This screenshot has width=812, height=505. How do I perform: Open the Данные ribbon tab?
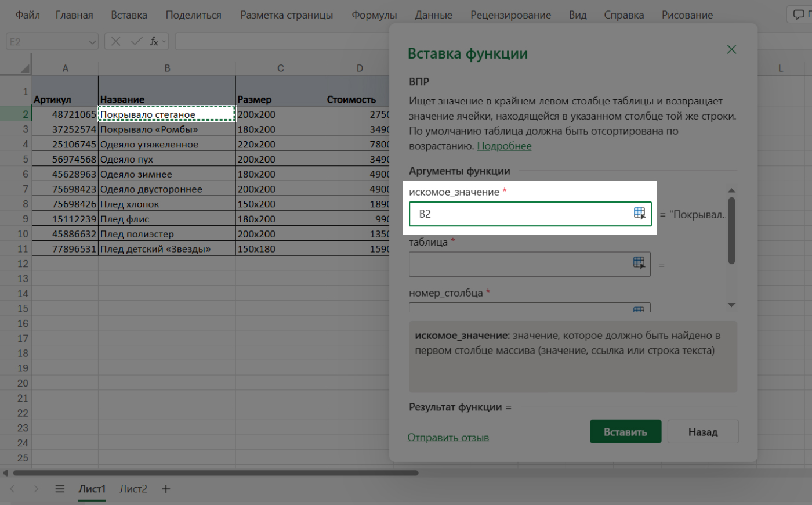pos(433,15)
